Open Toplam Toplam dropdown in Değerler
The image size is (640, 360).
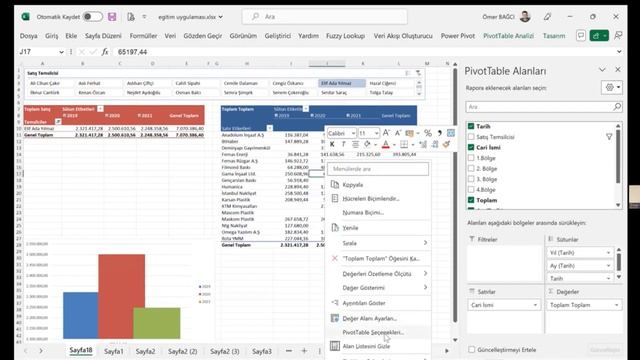click(x=616, y=305)
